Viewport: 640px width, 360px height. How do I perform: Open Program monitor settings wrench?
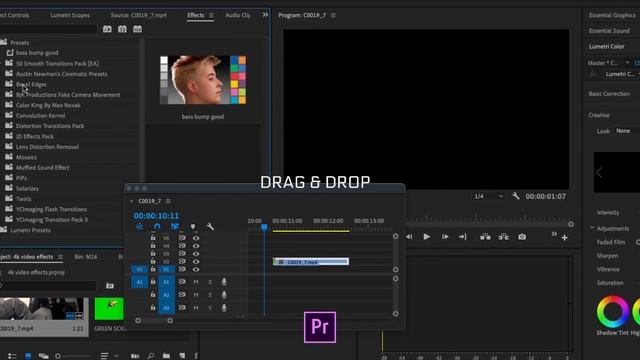click(x=516, y=196)
